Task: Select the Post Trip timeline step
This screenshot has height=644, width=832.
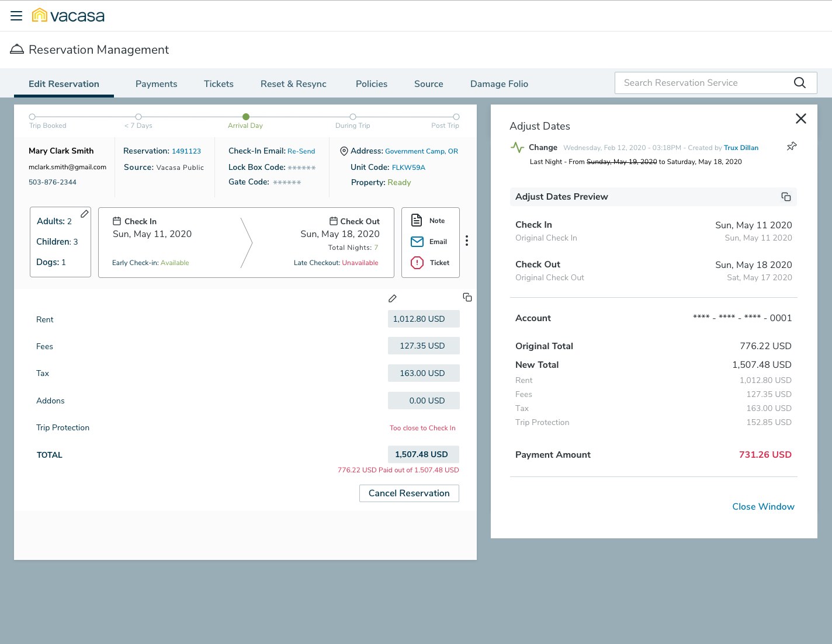Action: (x=456, y=117)
